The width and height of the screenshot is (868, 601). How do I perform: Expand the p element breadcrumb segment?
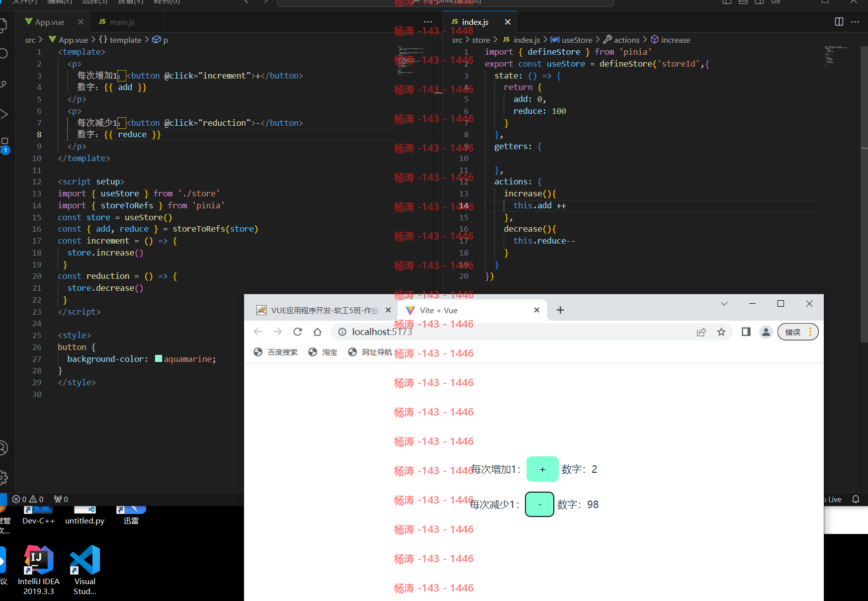tap(160, 40)
